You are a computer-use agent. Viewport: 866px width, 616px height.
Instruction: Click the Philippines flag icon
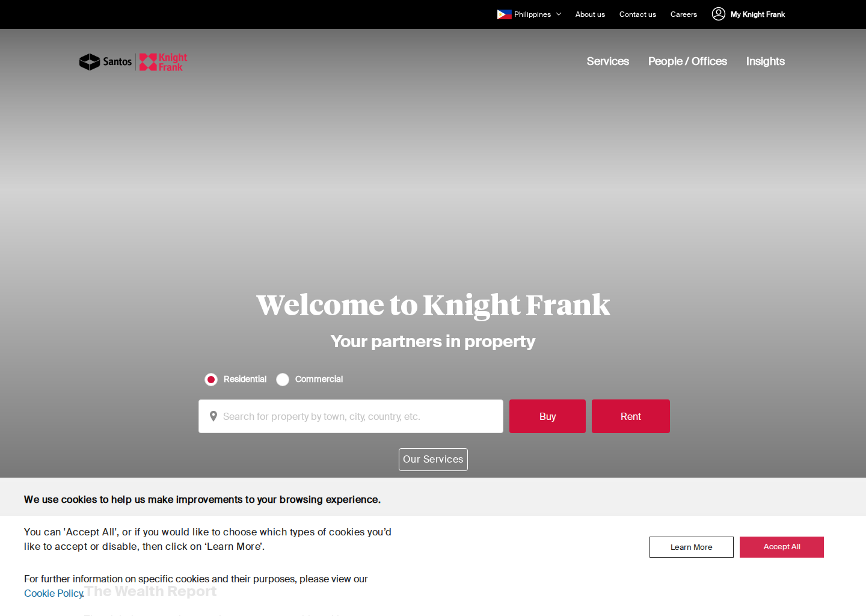point(504,14)
